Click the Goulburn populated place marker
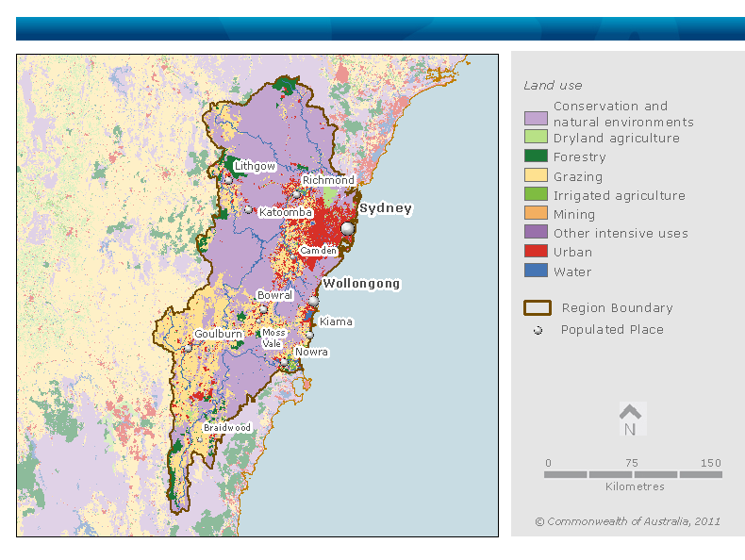The image size is (745, 560). click(x=189, y=346)
